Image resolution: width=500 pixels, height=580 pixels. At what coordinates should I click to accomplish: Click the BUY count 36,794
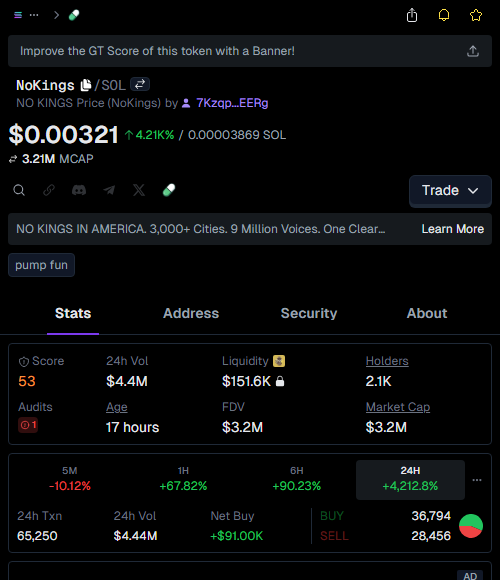(431, 516)
